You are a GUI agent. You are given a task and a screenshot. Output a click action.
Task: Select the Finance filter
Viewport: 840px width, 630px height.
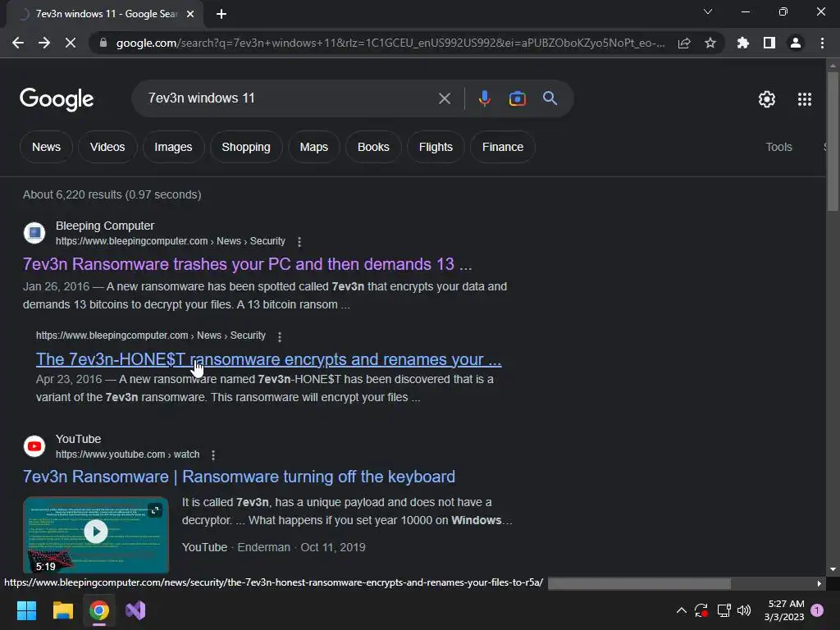(503, 147)
